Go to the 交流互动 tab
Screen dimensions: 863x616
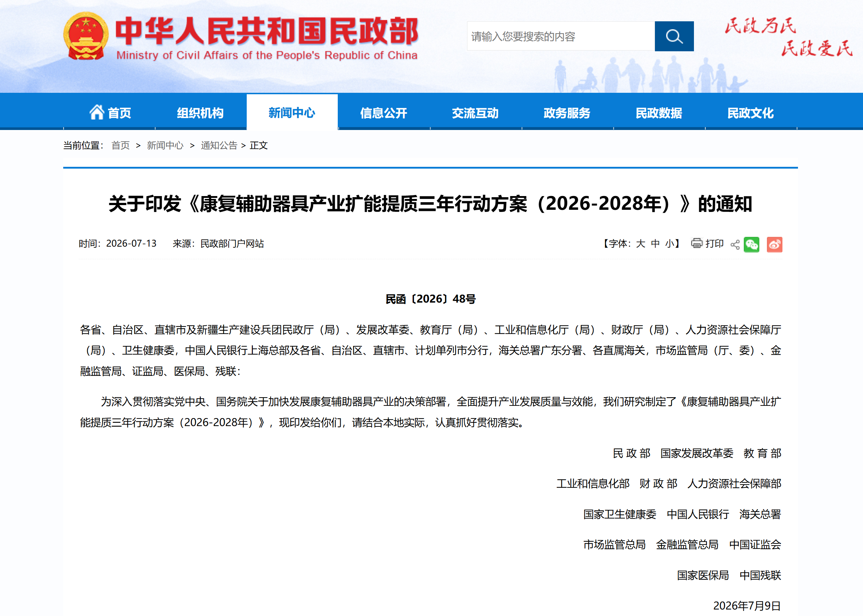click(x=475, y=113)
